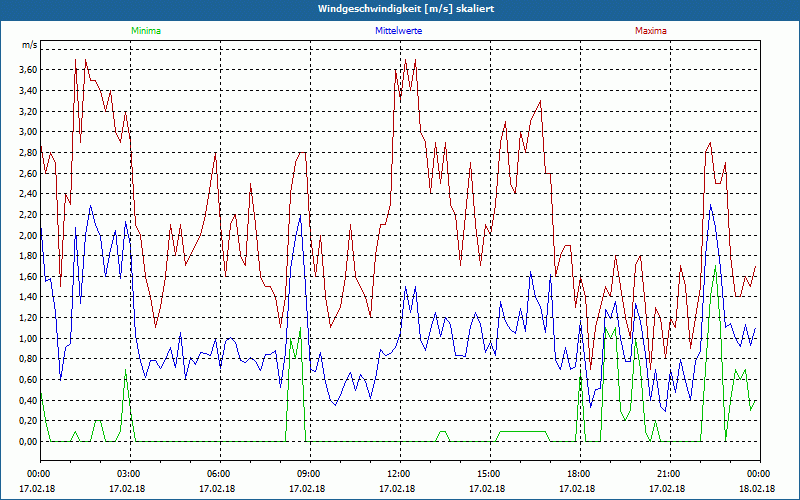Click the 2,60 y-axis value
800x500 pixels.
click(29, 173)
